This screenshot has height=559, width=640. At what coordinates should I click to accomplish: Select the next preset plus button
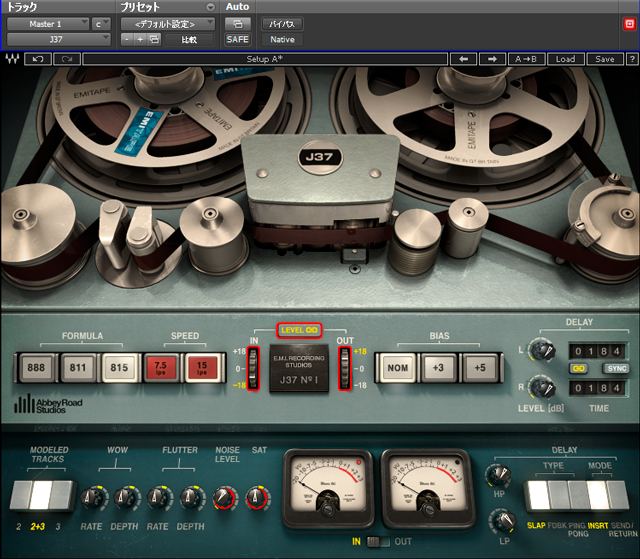140,40
